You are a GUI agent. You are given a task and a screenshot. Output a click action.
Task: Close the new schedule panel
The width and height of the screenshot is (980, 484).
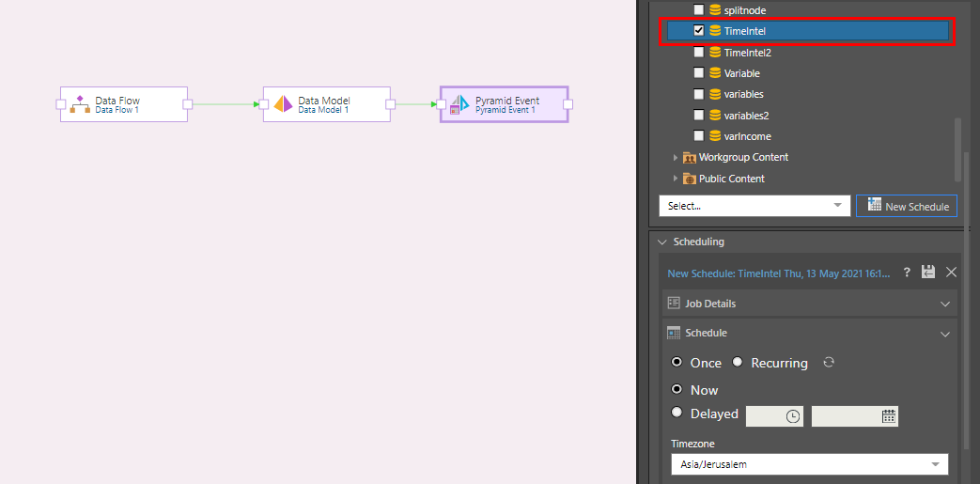click(x=951, y=272)
